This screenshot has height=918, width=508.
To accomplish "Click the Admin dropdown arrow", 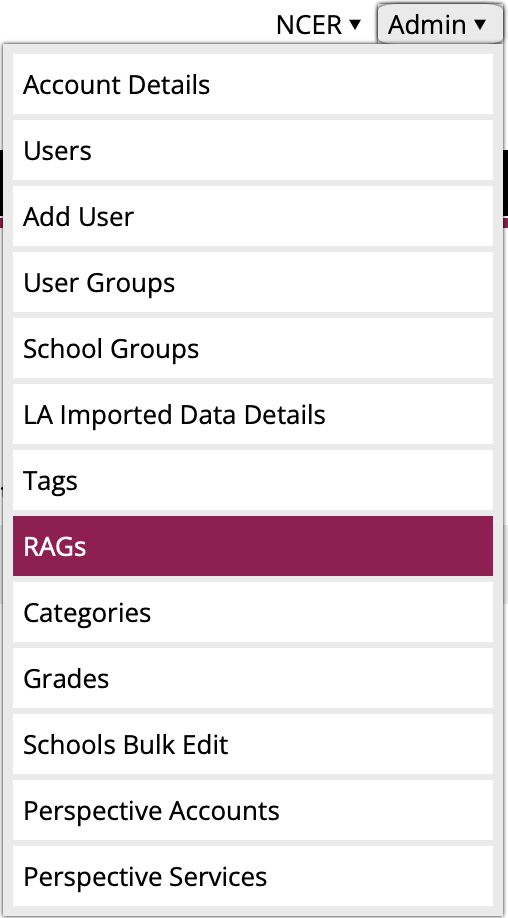I will tap(479, 25).
